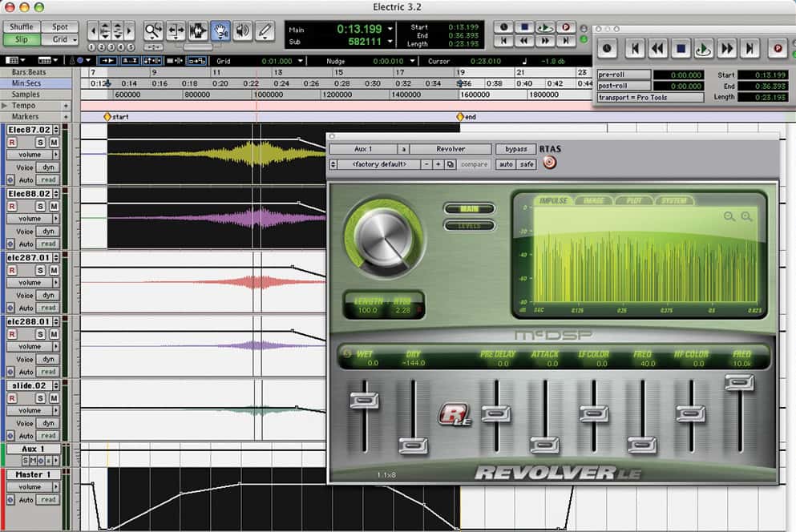
Task: Open the factory default preset menu
Action: (x=379, y=164)
